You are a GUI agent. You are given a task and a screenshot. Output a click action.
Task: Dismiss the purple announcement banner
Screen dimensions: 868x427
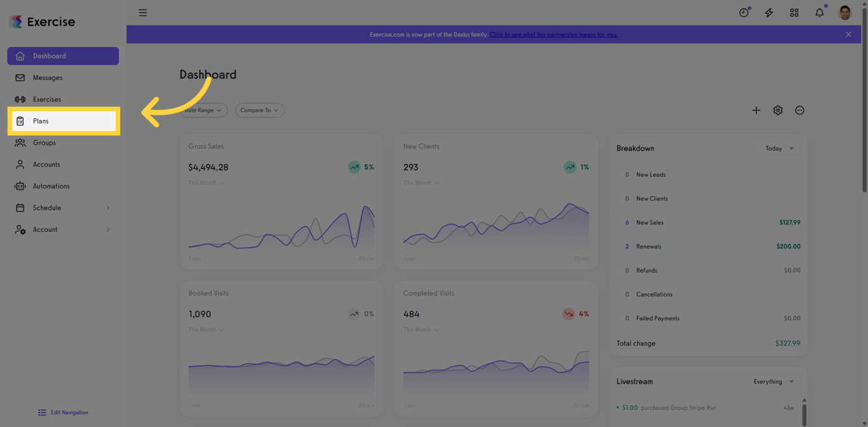(848, 34)
